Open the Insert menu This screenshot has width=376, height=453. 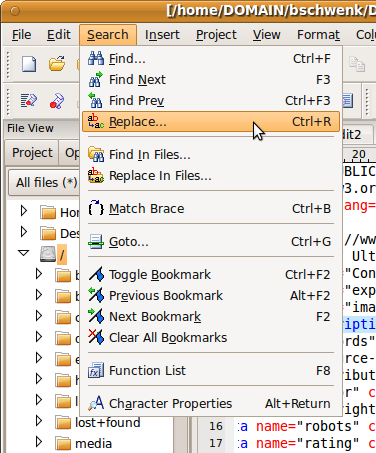coord(162,35)
